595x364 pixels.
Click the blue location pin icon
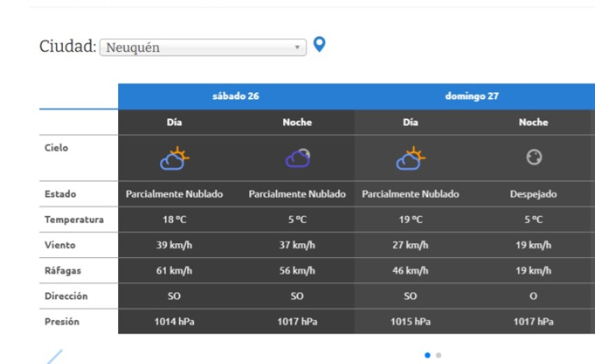coord(318,45)
